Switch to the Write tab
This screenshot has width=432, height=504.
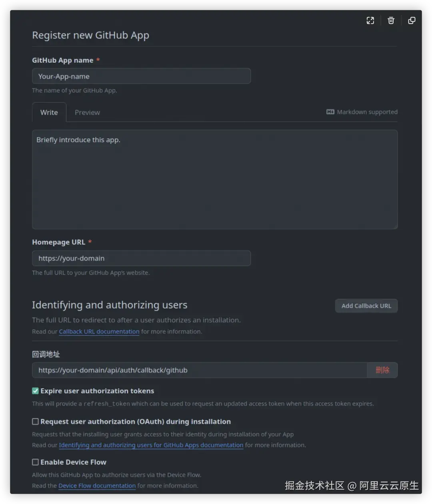tap(49, 113)
